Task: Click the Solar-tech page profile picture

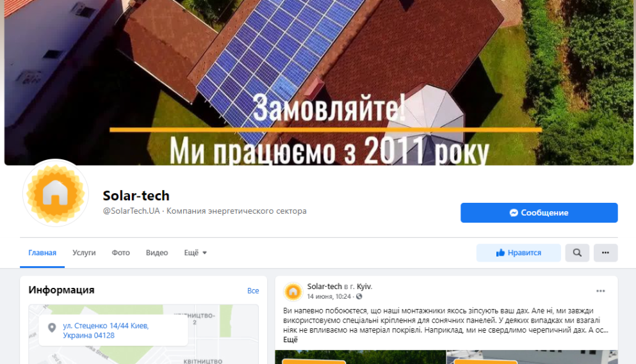Action: click(x=56, y=193)
